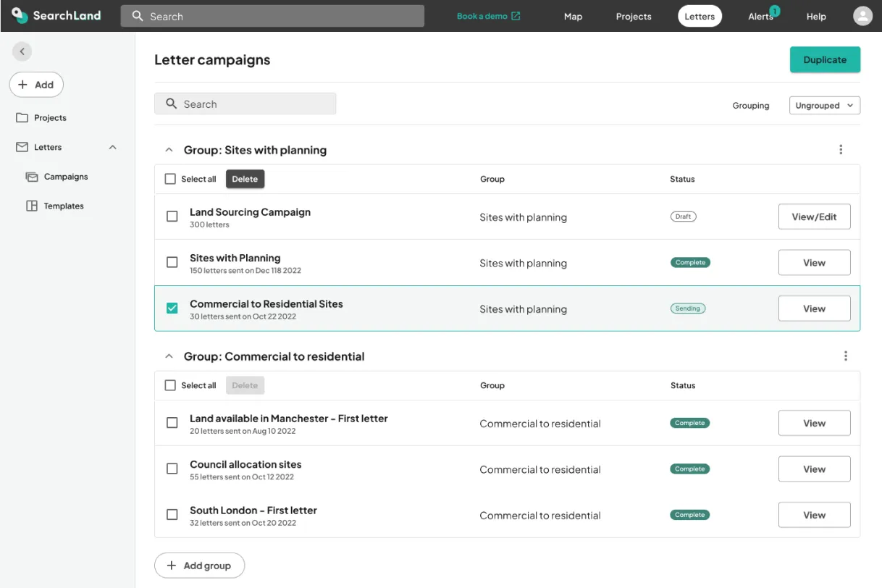Check the Land Sourcing Campaign row

pos(172,216)
